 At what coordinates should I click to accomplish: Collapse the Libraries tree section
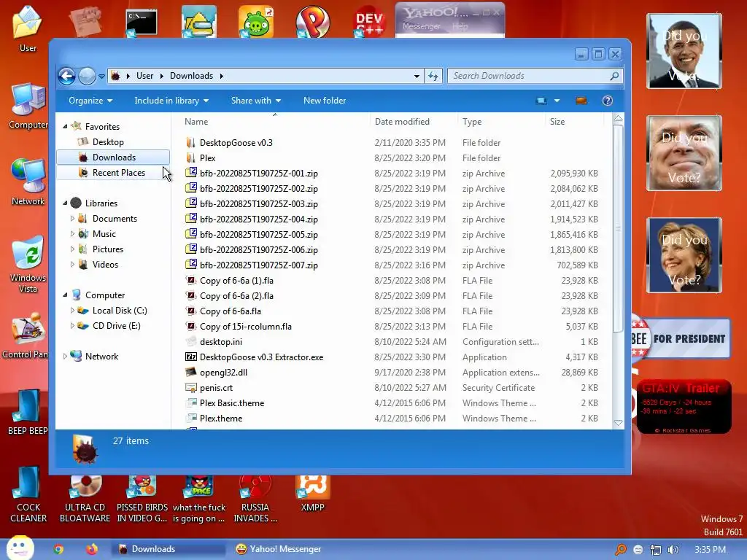(65, 203)
